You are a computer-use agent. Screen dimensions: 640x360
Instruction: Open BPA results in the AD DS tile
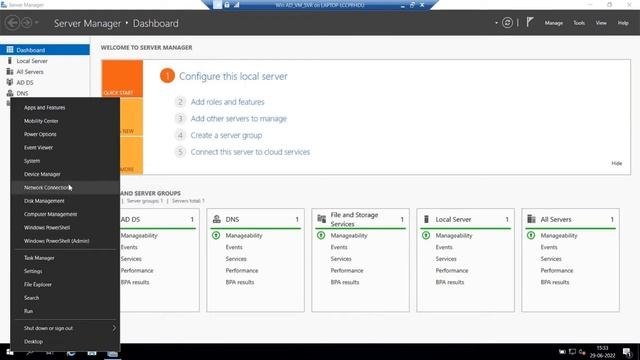pyautogui.click(x=135, y=282)
